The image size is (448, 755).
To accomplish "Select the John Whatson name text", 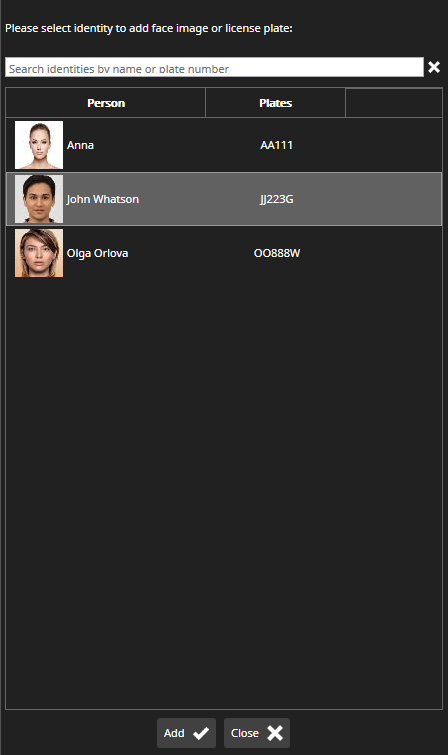I will [x=103, y=199].
